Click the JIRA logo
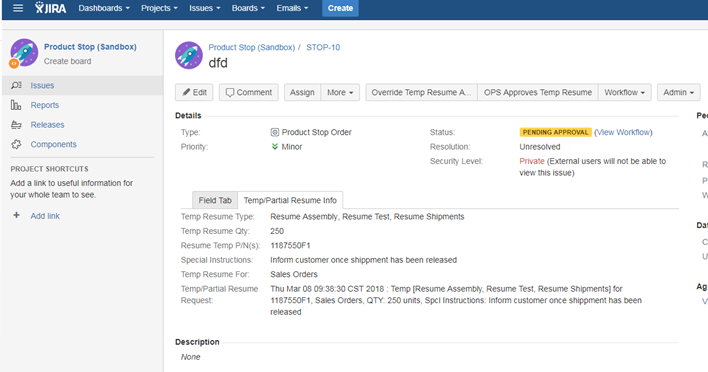The image size is (708, 372). (x=51, y=8)
